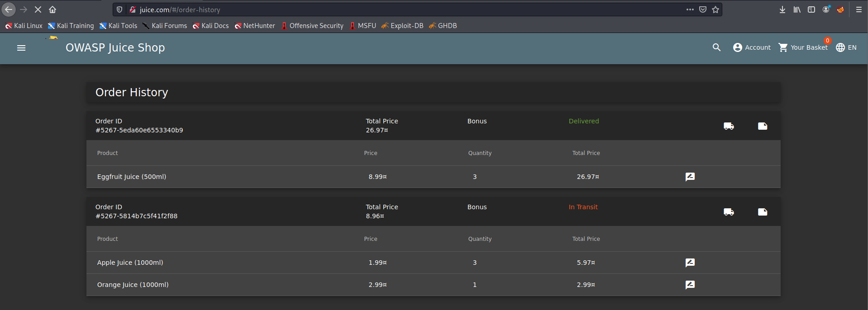Open the Firefox application menu
The height and width of the screenshot is (310, 868).
pos(859,9)
